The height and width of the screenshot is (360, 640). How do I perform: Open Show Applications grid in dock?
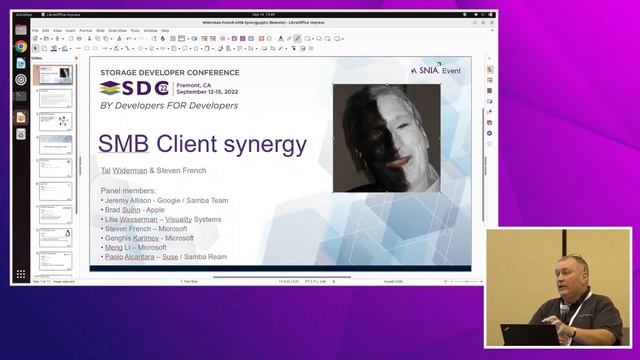pos(21,274)
